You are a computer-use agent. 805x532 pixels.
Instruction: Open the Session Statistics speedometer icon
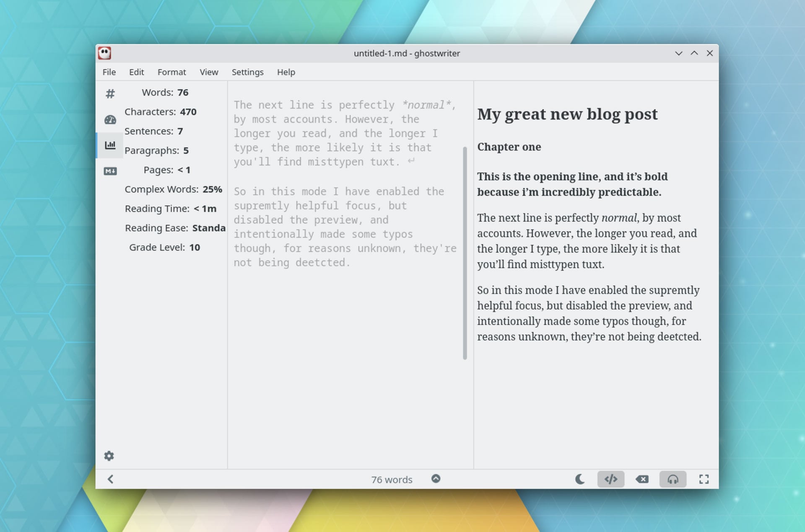110,120
